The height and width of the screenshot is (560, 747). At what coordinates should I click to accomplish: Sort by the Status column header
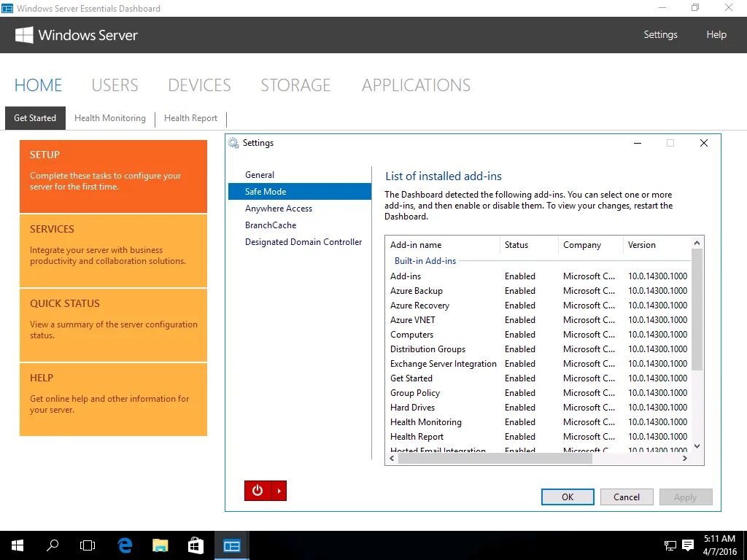point(529,245)
